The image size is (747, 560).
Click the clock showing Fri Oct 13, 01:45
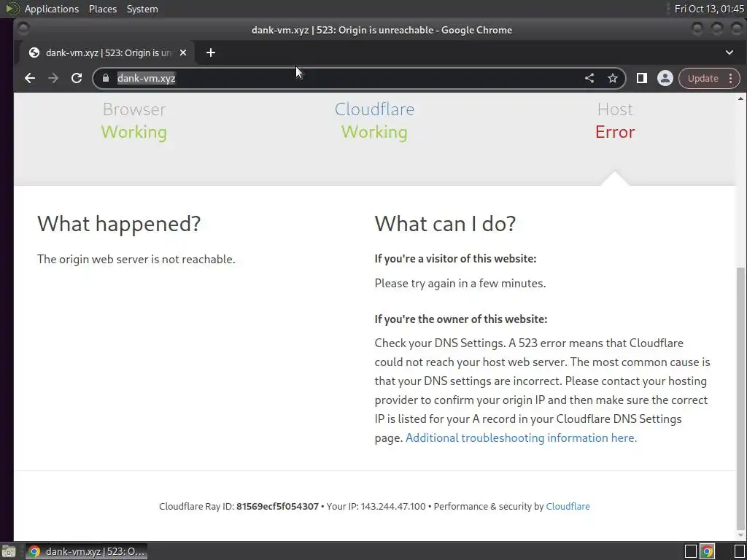[x=709, y=9]
